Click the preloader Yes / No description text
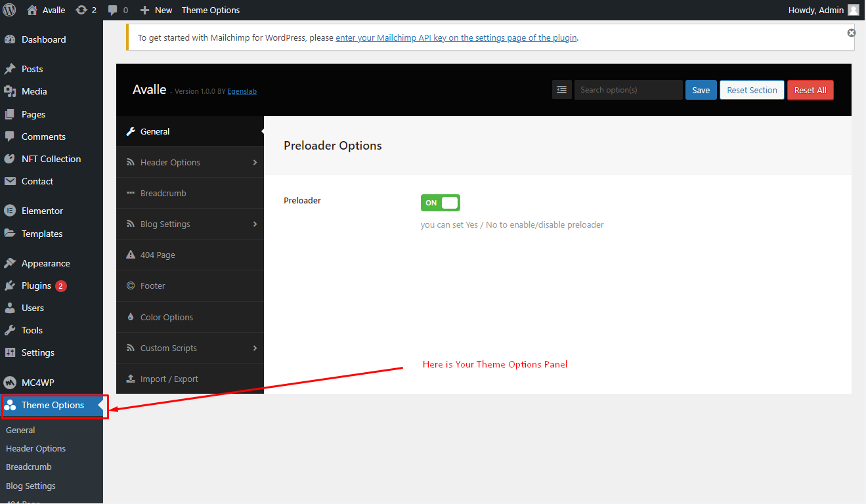The width and height of the screenshot is (866, 504). coord(512,224)
